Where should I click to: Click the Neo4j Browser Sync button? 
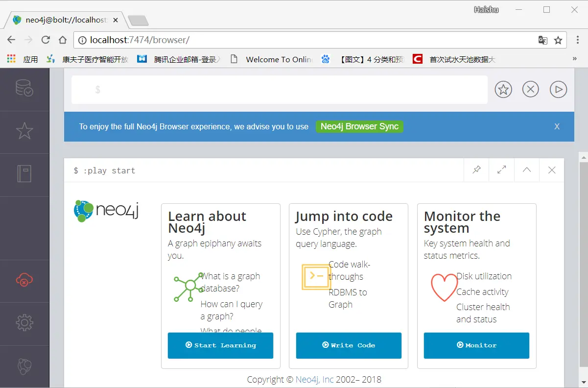pyautogui.click(x=359, y=126)
